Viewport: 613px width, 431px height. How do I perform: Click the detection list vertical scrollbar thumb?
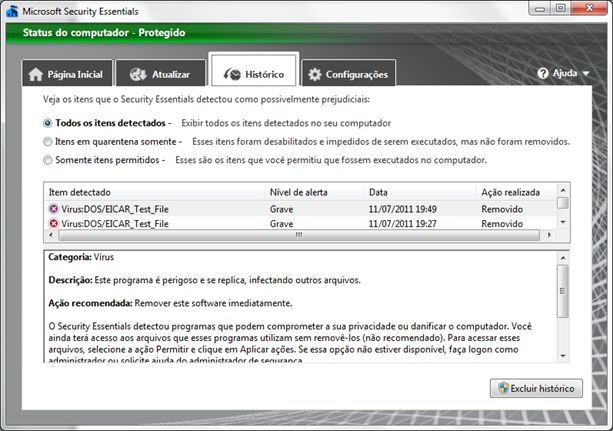(563, 203)
